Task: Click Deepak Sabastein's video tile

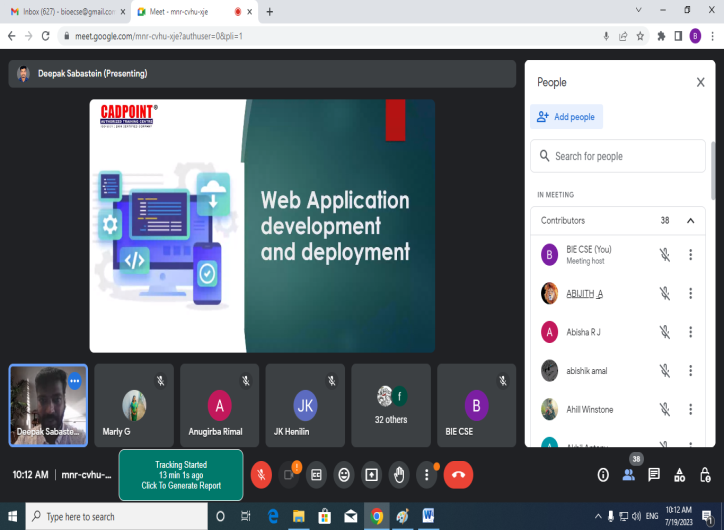Action: 48,405
